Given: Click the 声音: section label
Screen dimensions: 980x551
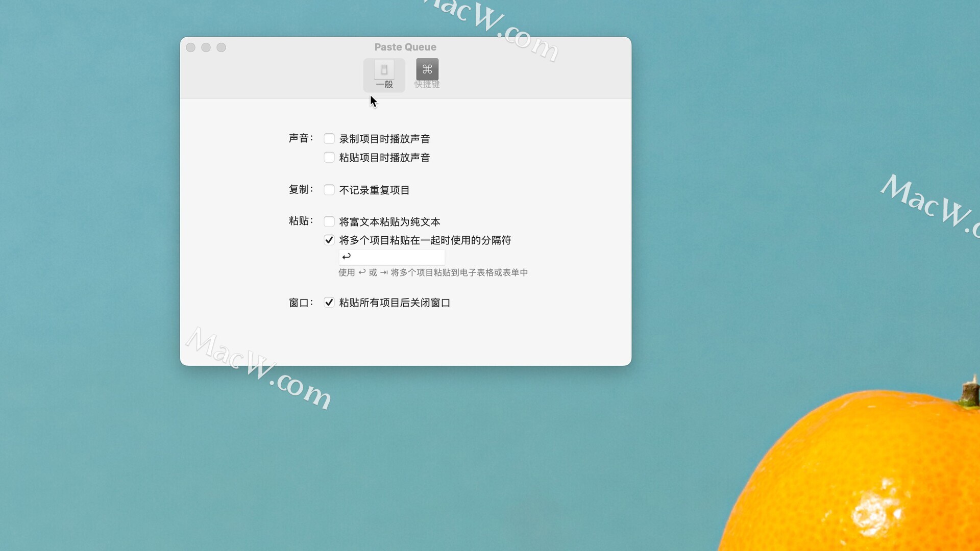Looking at the screenshot, I should [301, 138].
